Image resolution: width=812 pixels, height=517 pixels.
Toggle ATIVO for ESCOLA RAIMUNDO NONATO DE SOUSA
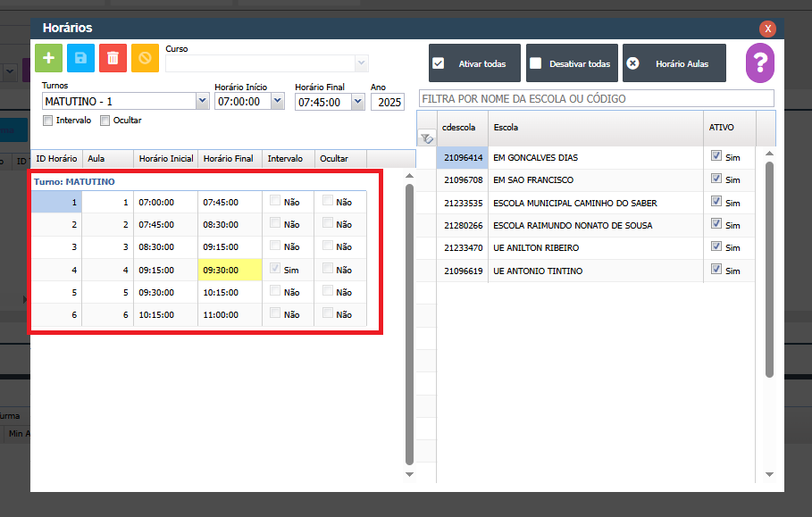(716, 223)
